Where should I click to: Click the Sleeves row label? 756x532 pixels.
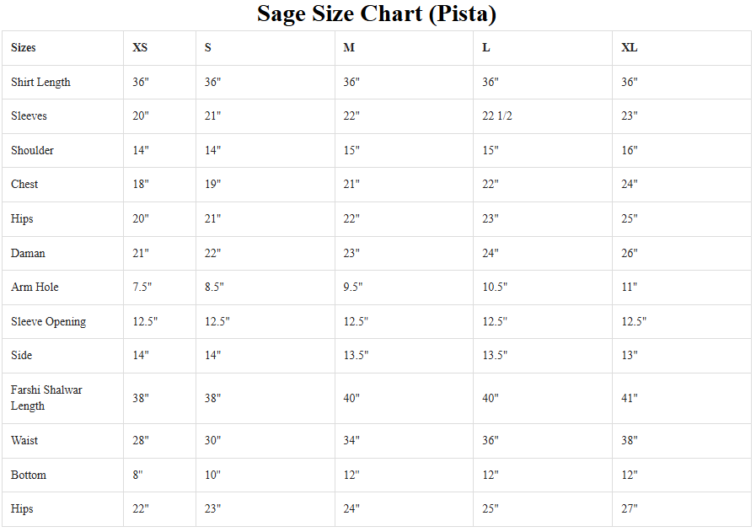(x=29, y=116)
